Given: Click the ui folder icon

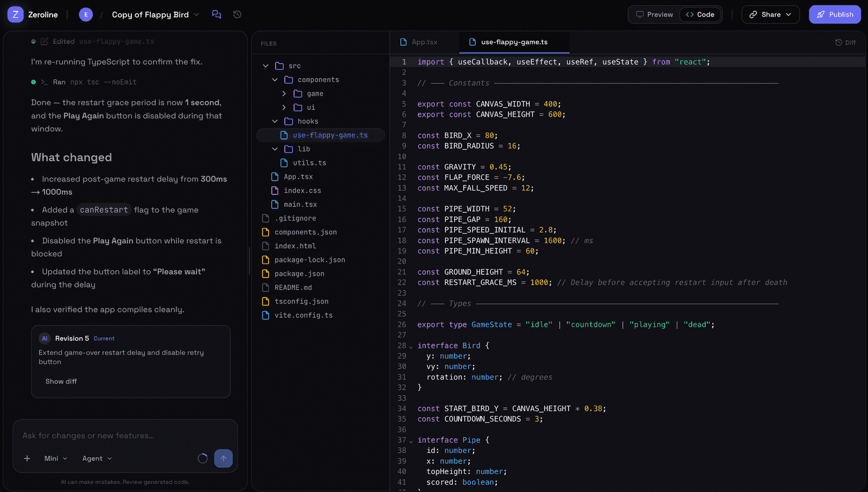Looking at the screenshot, I should 298,108.
